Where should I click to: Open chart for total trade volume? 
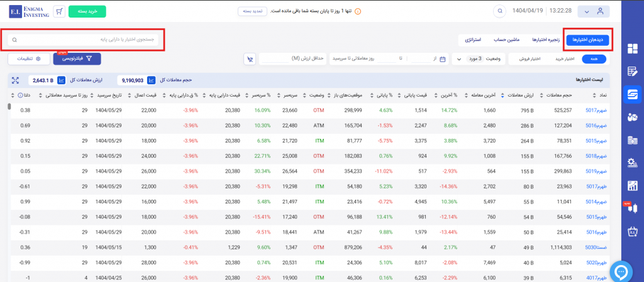click(151, 80)
